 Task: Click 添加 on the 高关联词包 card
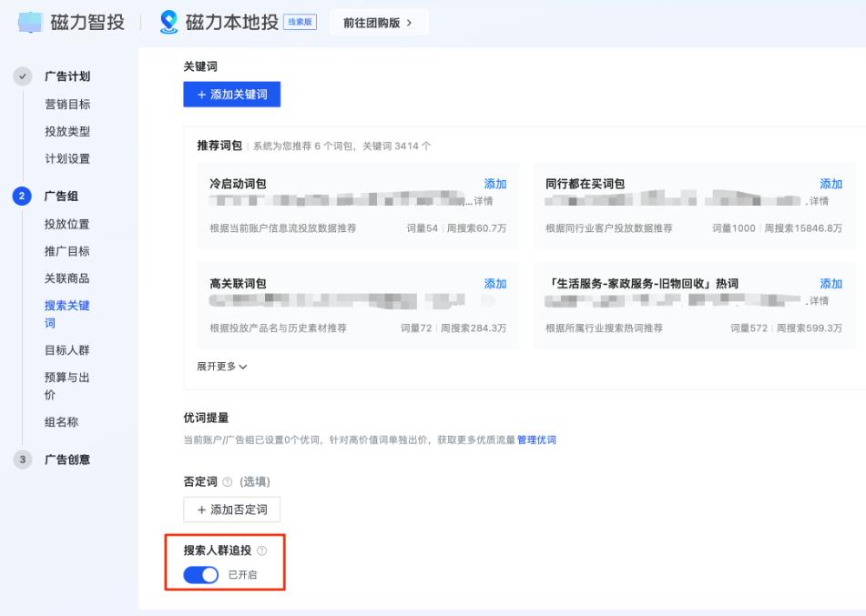tap(495, 283)
